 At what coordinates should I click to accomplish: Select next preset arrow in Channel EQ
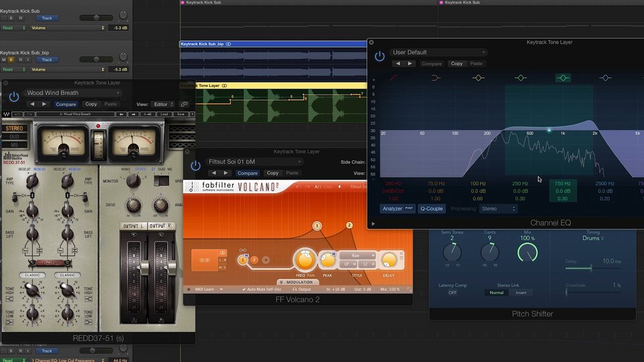pyautogui.click(x=410, y=64)
